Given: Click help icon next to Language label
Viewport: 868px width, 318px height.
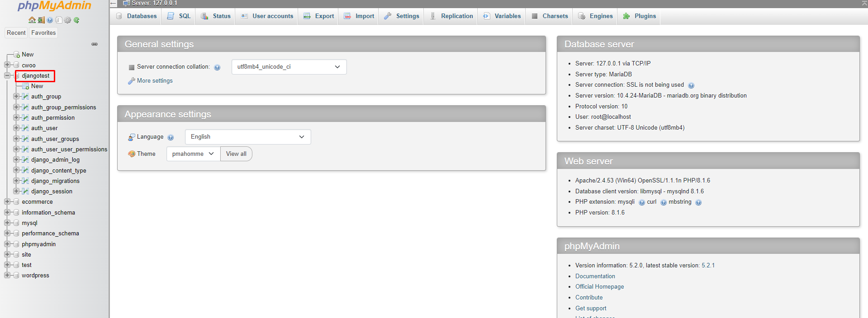Looking at the screenshot, I should point(171,137).
